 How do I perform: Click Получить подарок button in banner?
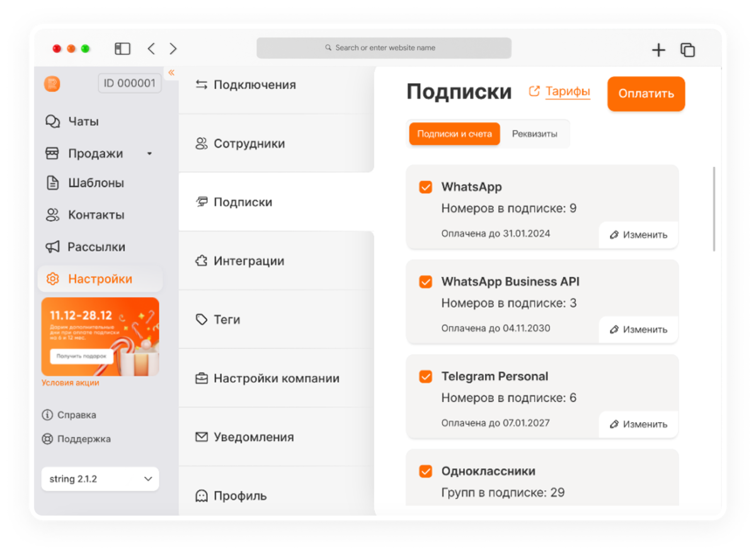pyautogui.click(x=82, y=356)
